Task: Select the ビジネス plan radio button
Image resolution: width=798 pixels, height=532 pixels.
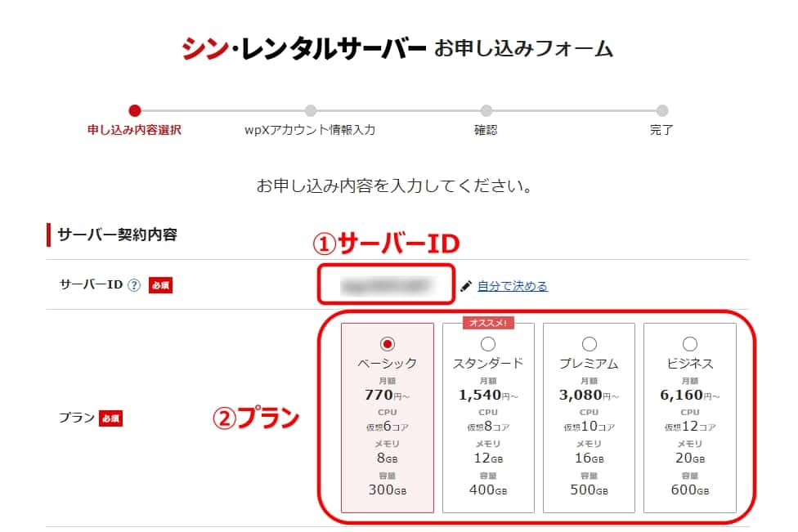Action: pyautogui.click(x=690, y=344)
